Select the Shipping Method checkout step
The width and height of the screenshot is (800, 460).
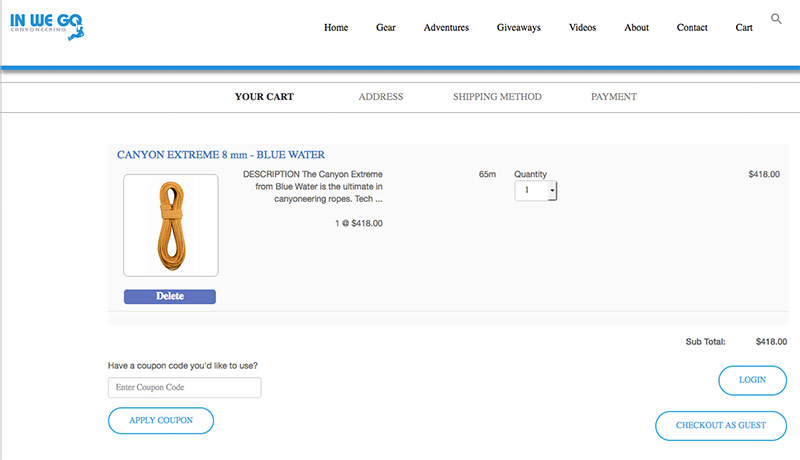(x=497, y=97)
